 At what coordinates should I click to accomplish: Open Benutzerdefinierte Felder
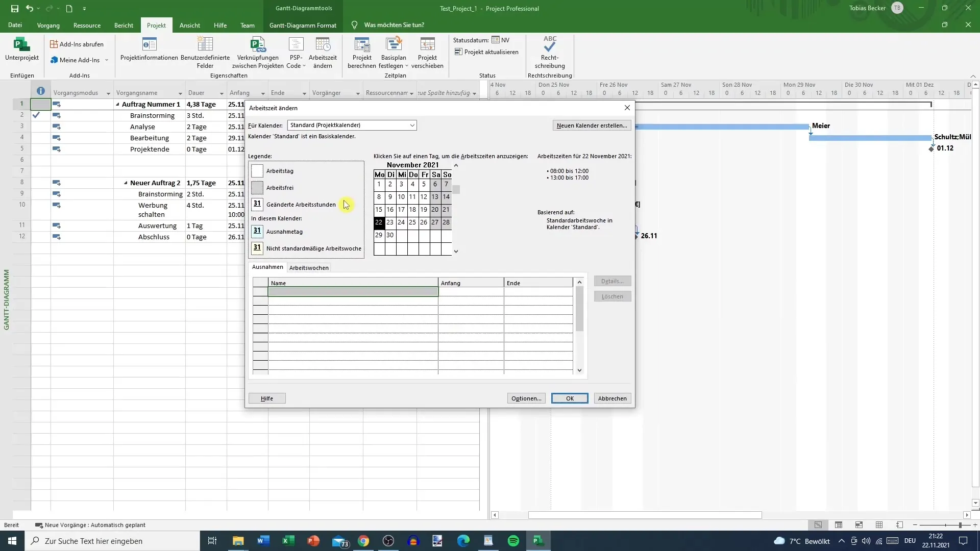[x=205, y=53]
